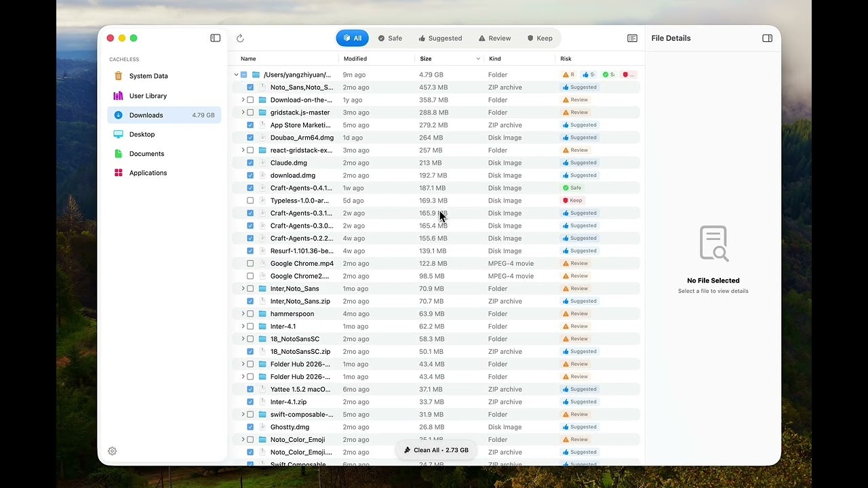Click the Suggested badge on Doubao_Arm64.dmg row
Screen dimensions: 868x488
click(580, 138)
